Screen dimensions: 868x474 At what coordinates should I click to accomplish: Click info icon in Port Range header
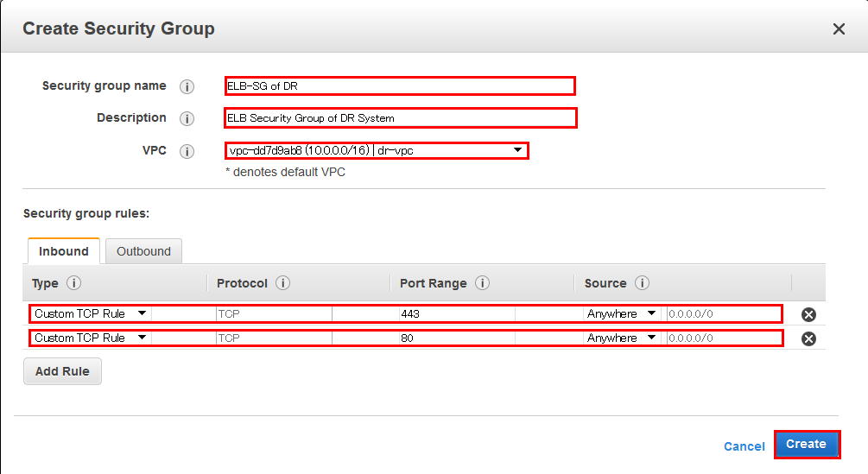click(x=482, y=283)
